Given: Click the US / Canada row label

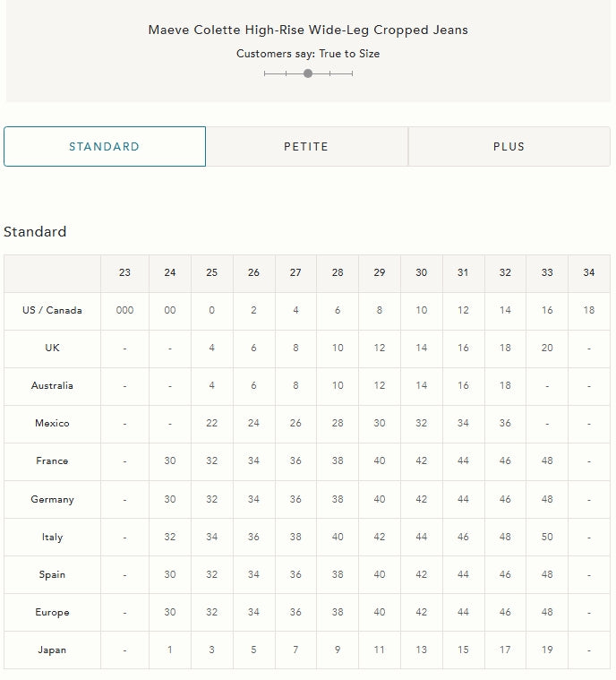Looking at the screenshot, I should point(53,311).
